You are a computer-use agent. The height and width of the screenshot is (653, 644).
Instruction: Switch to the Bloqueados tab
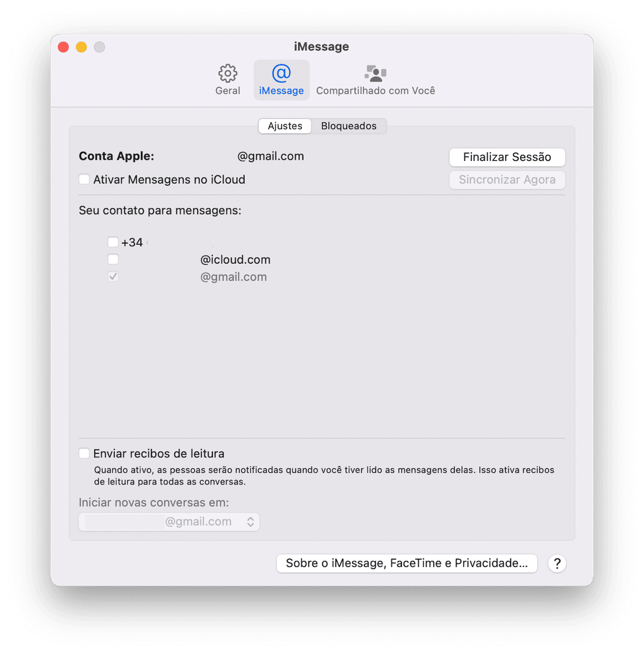pos(348,126)
